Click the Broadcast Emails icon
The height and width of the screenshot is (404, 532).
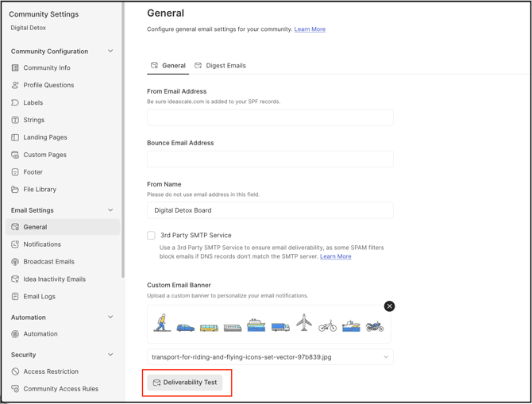(x=15, y=262)
